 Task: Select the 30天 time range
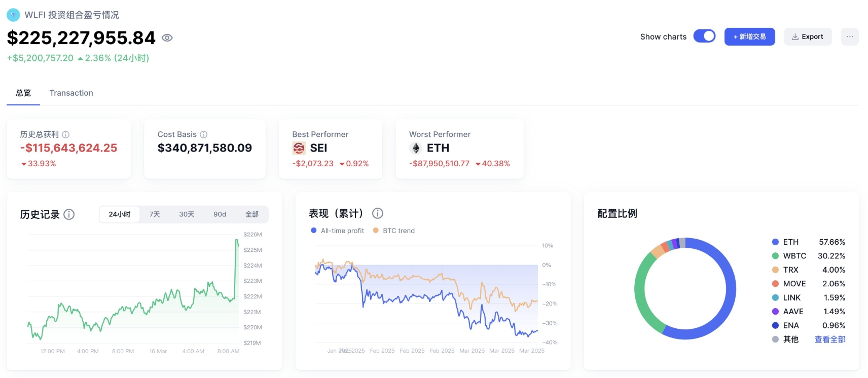click(187, 214)
